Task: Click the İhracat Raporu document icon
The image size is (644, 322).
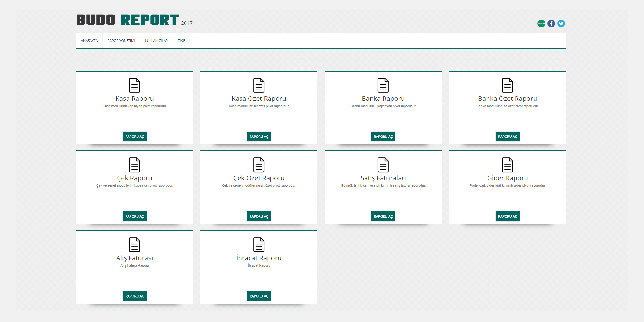Action: coord(259,245)
